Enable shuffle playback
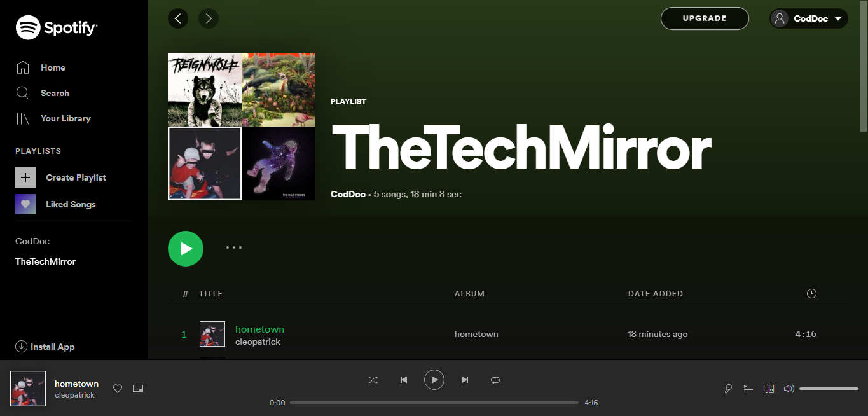This screenshot has height=416, width=868. pos(373,380)
